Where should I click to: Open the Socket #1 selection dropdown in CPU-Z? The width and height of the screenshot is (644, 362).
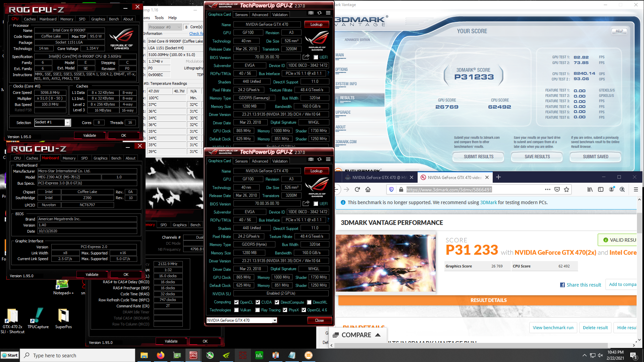coord(67,123)
